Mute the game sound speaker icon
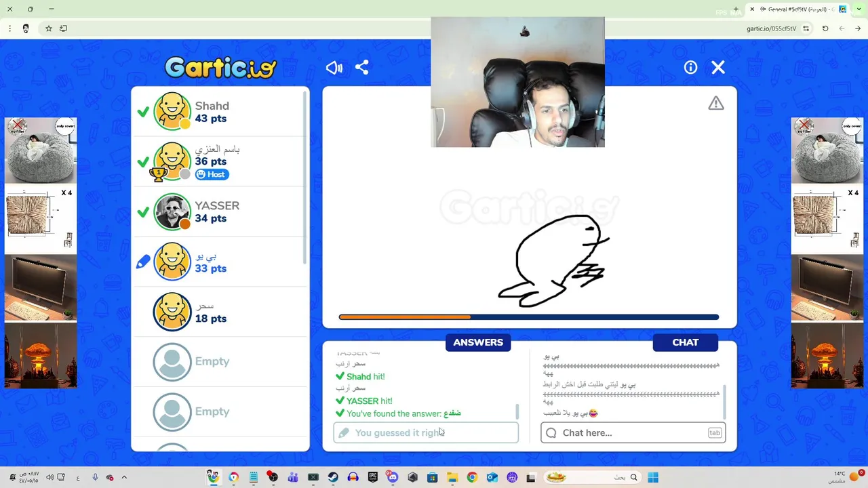This screenshot has width=868, height=488. pyautogui.click(x=334, y=68)
